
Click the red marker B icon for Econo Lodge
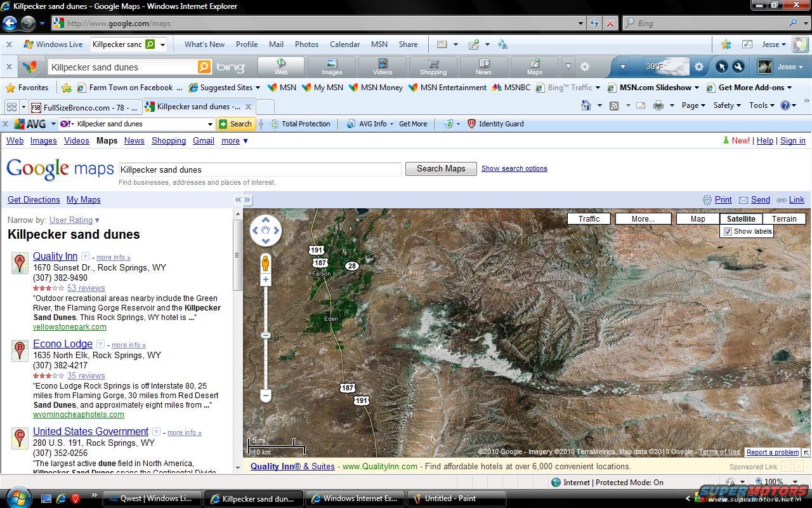point(20,350)
